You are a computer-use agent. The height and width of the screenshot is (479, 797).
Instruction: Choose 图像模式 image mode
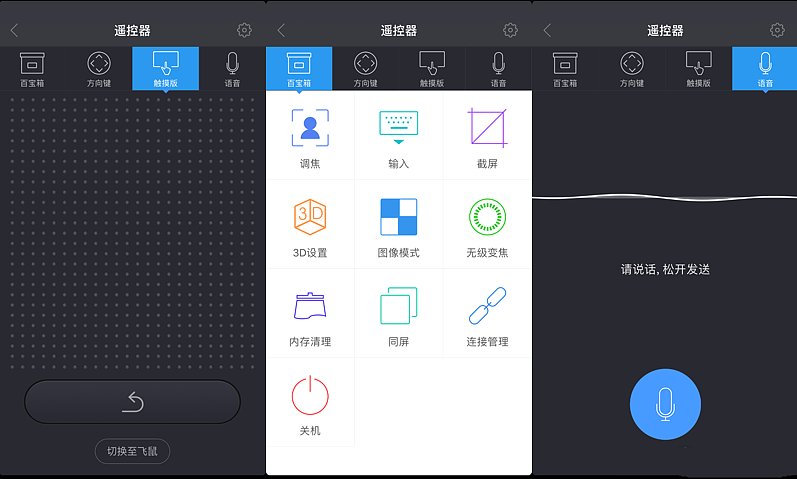coord(398,225)
